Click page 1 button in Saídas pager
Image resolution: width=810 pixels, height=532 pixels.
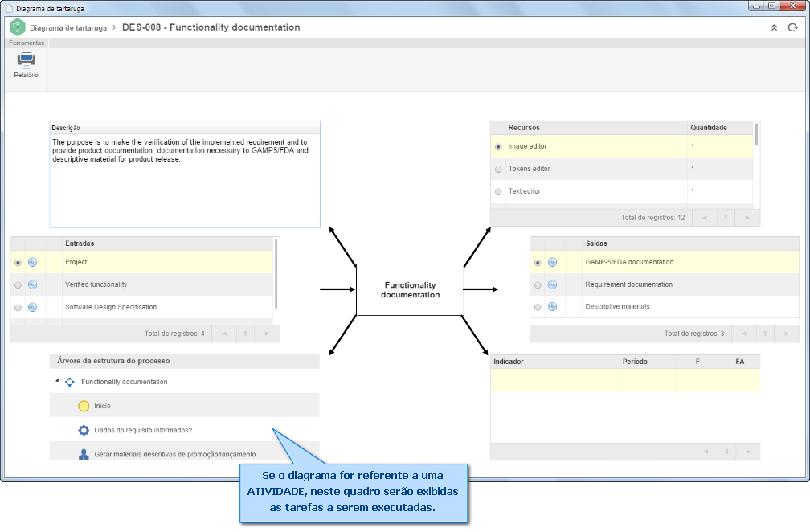pos(765,334)
